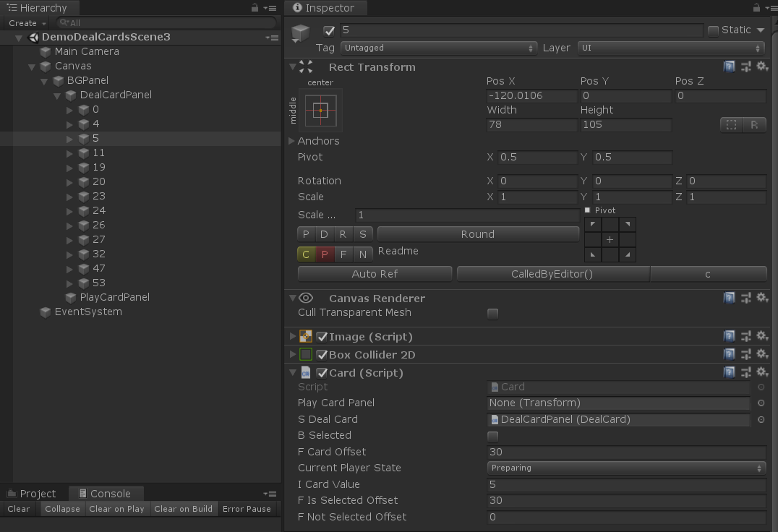
Task: Click the Round button
Action: (478, 233)
